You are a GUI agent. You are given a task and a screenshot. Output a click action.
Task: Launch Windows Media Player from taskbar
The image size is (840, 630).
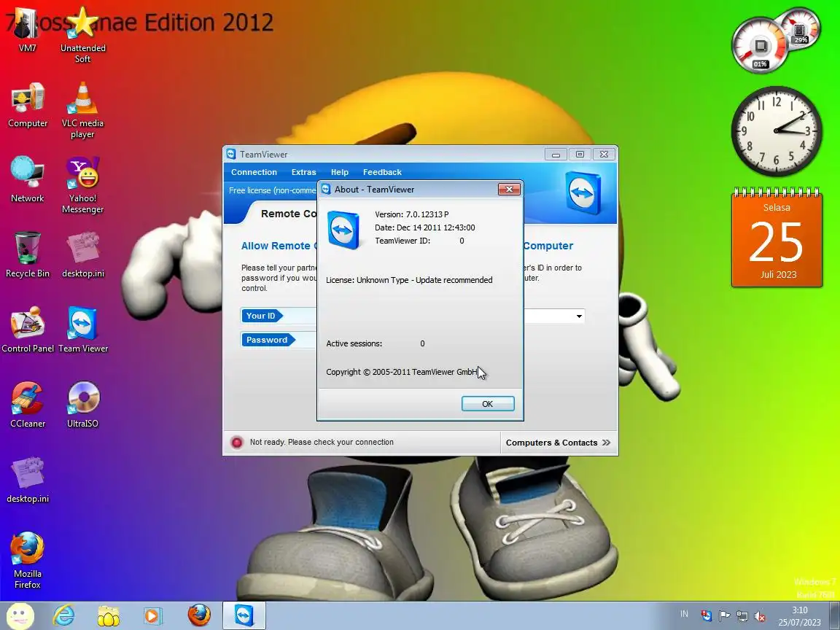point(153,615)
